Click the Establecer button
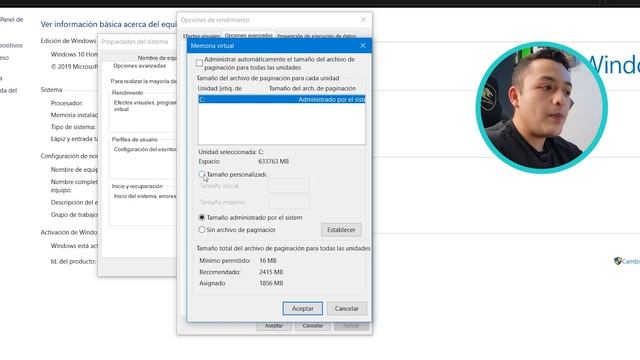 [x=341, y=230]
